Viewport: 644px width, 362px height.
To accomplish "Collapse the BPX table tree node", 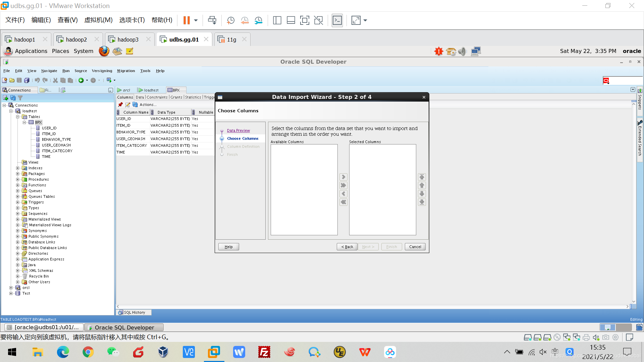I will pos(24,122).
